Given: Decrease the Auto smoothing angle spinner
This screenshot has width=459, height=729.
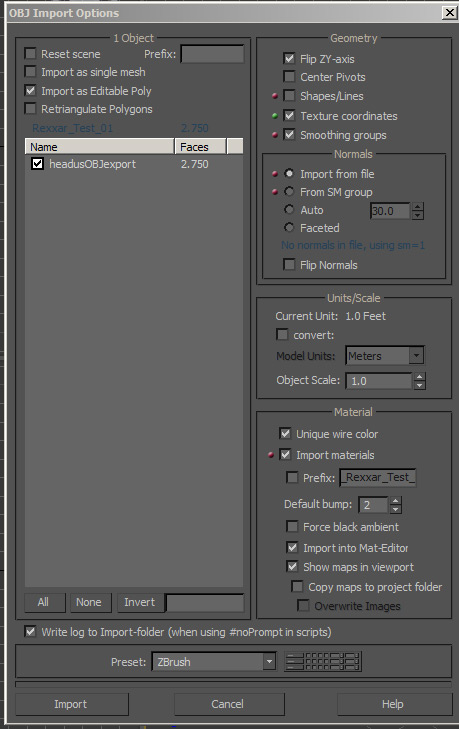Looking at the screenshot, I should pos(418,215).
